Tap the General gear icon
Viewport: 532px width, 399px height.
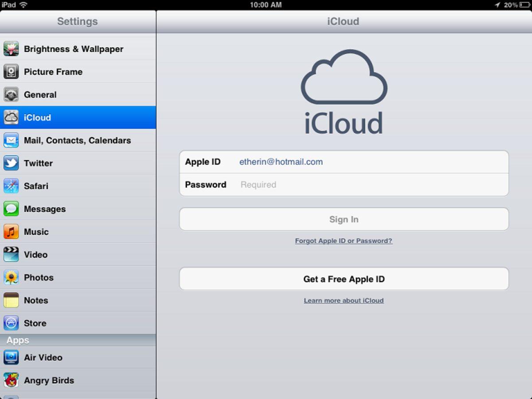pos(11,94)
